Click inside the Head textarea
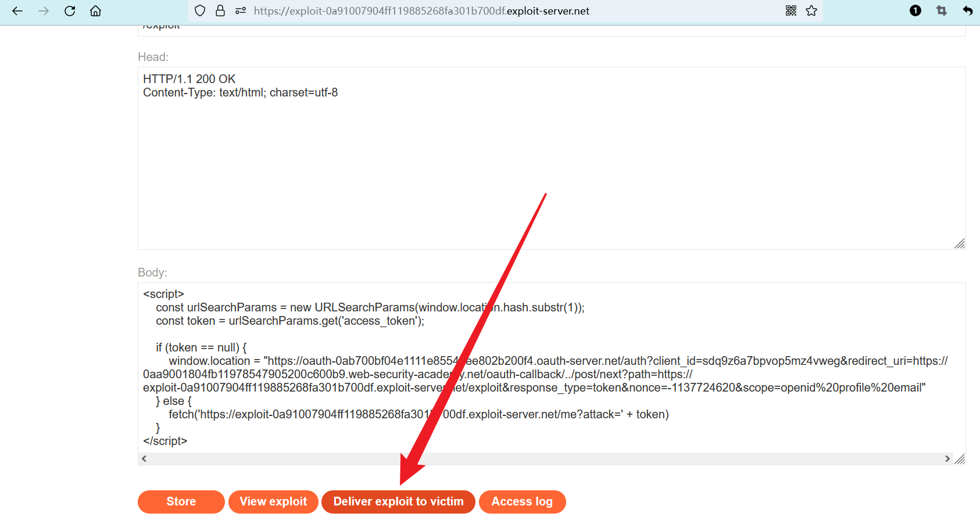This screenshot has height=531, width=980. tap(552, 158)
